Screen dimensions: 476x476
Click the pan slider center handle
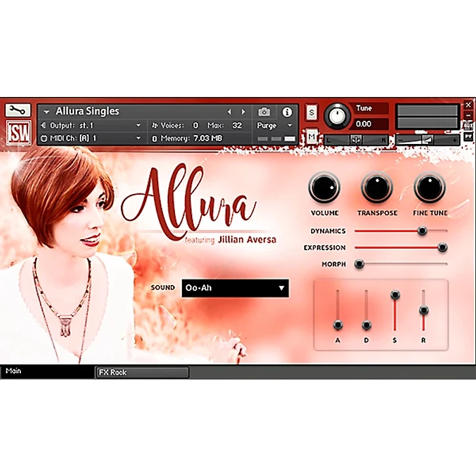coord(356,140)
